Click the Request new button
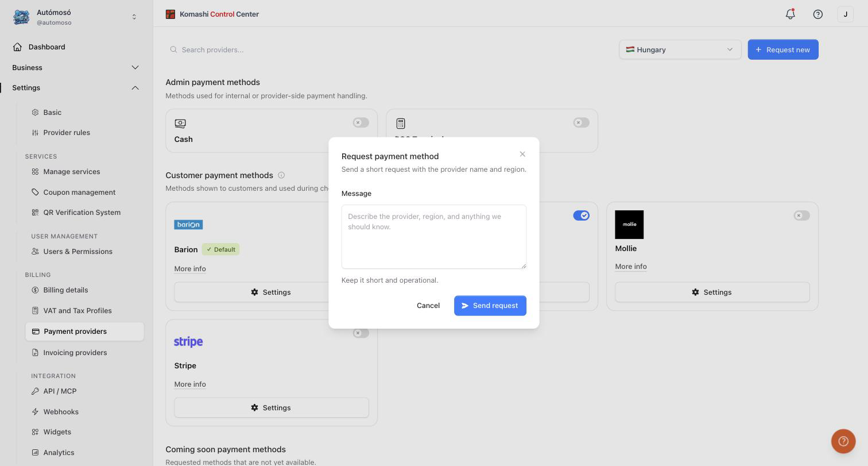The width and height of the screenshot is (868, 466). click(x=783, y=49)
